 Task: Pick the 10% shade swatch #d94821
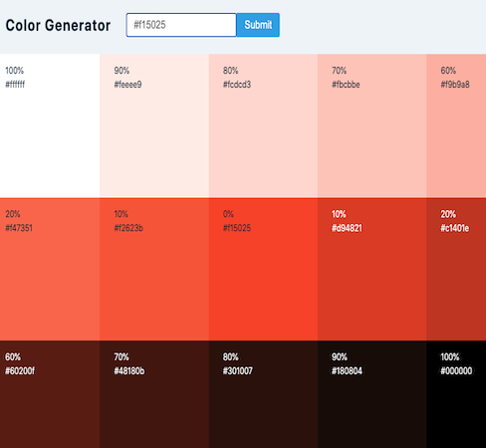(372, 269)
